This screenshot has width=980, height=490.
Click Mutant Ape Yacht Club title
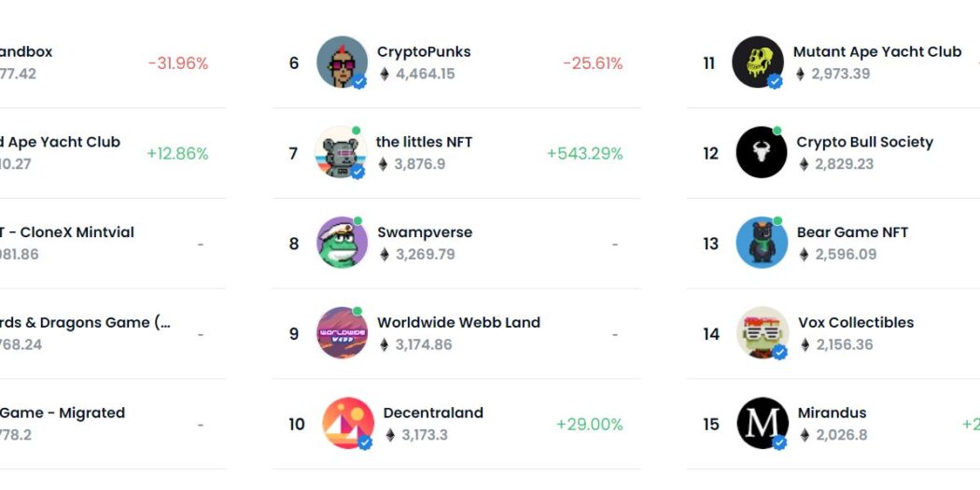coord(877,52)
